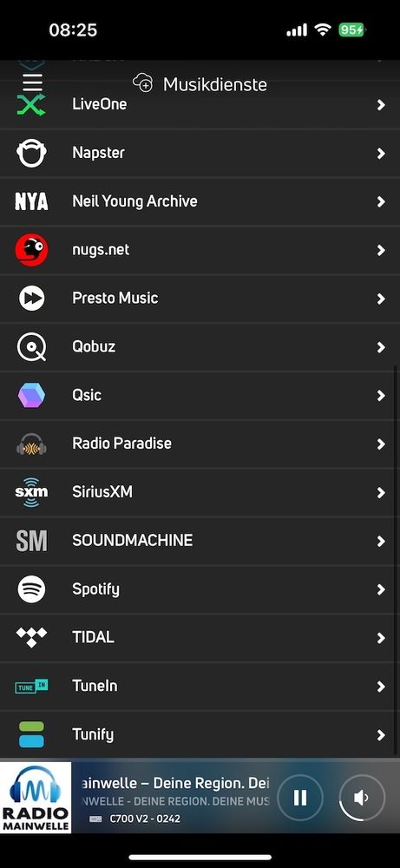The width and height of the screenshot is (400, 868).
Task: Open the LiveOne music service
Action: (x=200, y=105)
